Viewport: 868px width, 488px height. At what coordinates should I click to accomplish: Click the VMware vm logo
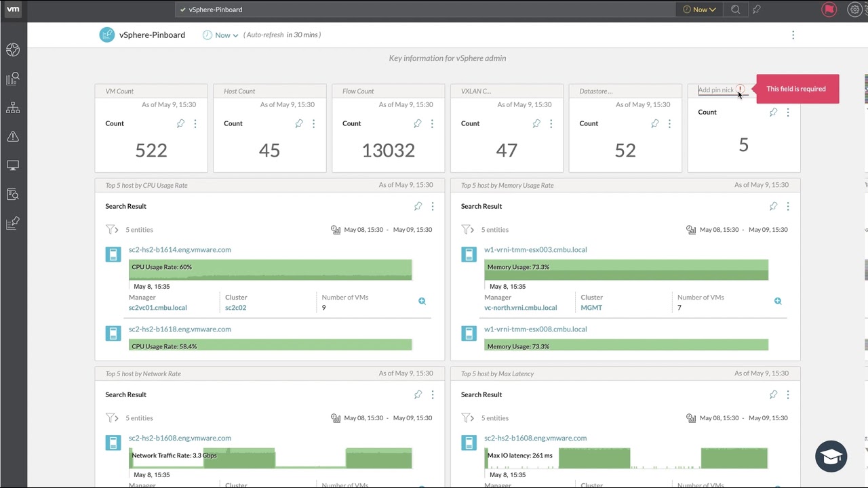click(13, 9)
